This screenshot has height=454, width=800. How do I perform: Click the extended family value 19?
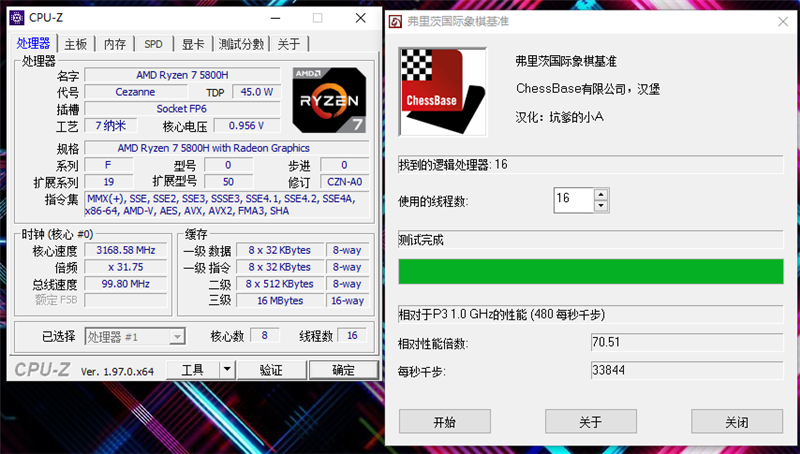point(109,182)
